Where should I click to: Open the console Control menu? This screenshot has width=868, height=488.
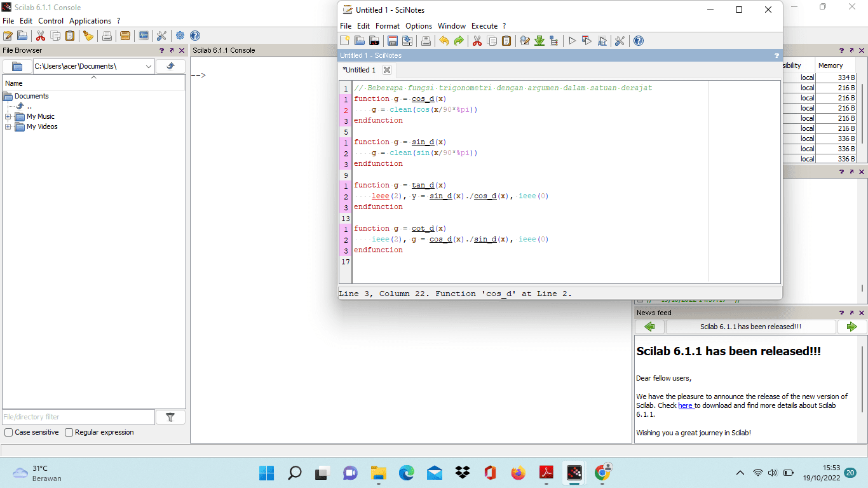point(51,21)
